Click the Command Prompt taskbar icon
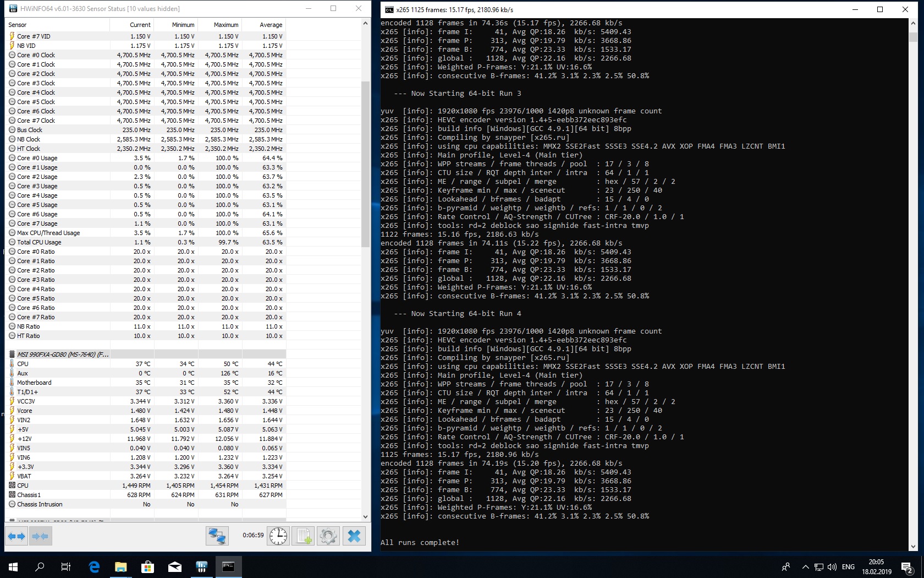Screen dimensions: 924x578 tap(228, 566)
